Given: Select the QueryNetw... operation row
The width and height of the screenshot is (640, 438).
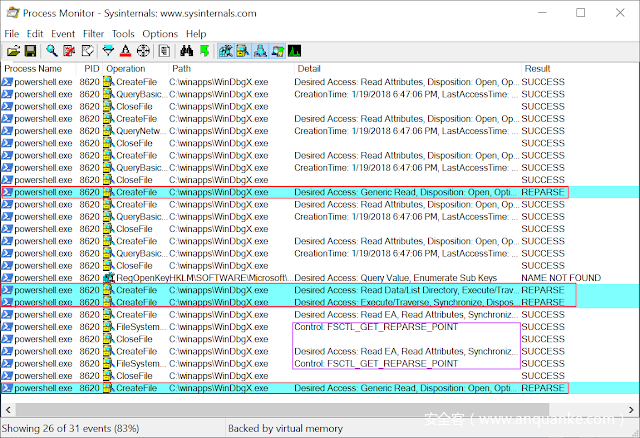Looking at the screenshot, I should pyautogui.click(x=320, y=131).
